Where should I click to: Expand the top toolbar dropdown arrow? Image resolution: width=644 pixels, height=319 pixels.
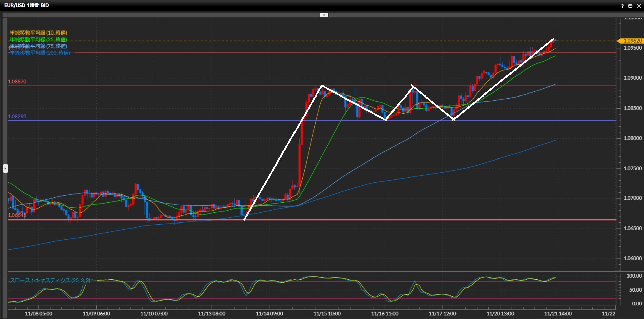(324, 15)
